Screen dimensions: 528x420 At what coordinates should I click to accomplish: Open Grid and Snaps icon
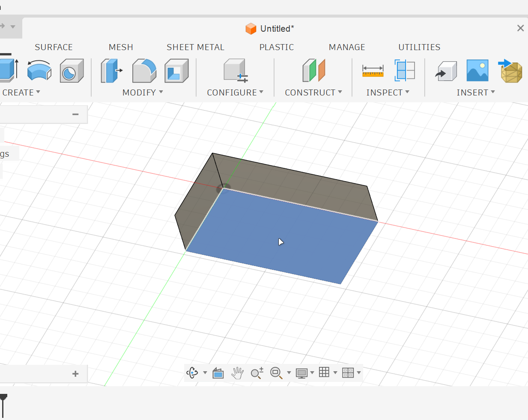coord(324,372)
